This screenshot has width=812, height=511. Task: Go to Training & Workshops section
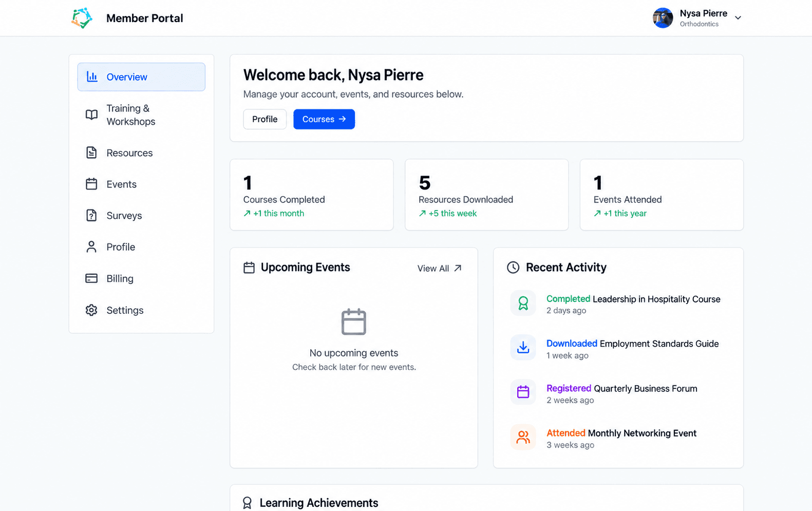141,115
